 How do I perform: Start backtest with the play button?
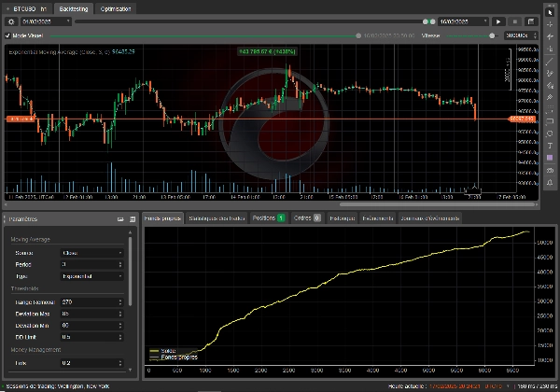tap(498, 21)
